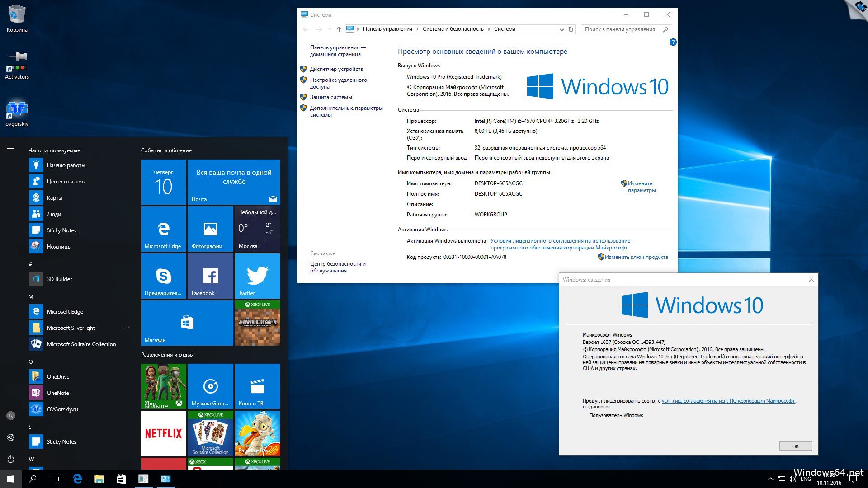Open the Люди app
Screen dimensions: 868x488
80,214
